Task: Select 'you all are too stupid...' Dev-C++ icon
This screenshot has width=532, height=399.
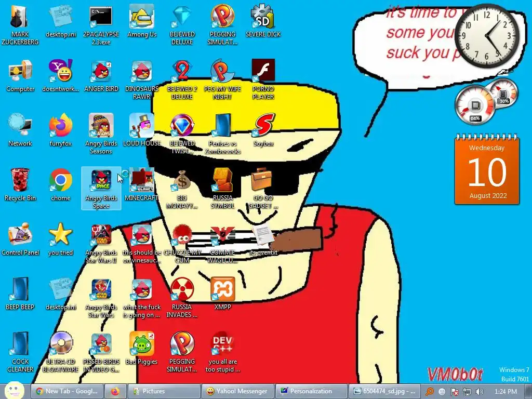Action: click(x=222, y=353)
